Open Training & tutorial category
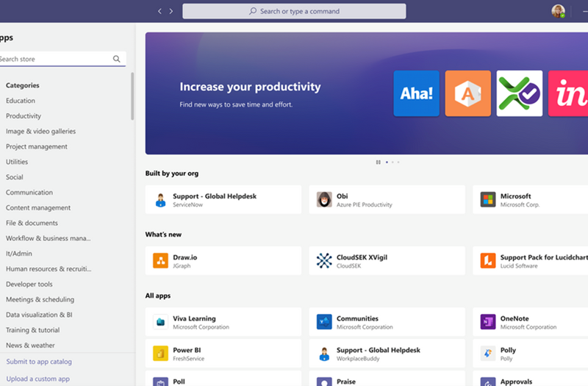 pos(33,330)
